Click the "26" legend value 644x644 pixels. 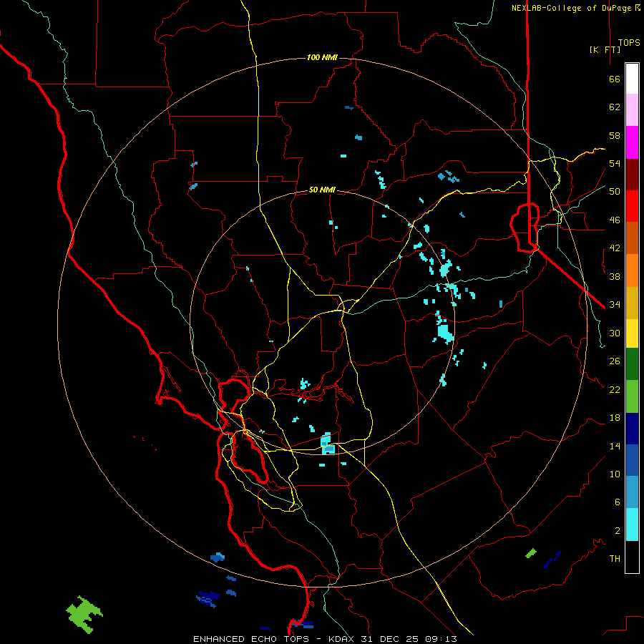615,361
